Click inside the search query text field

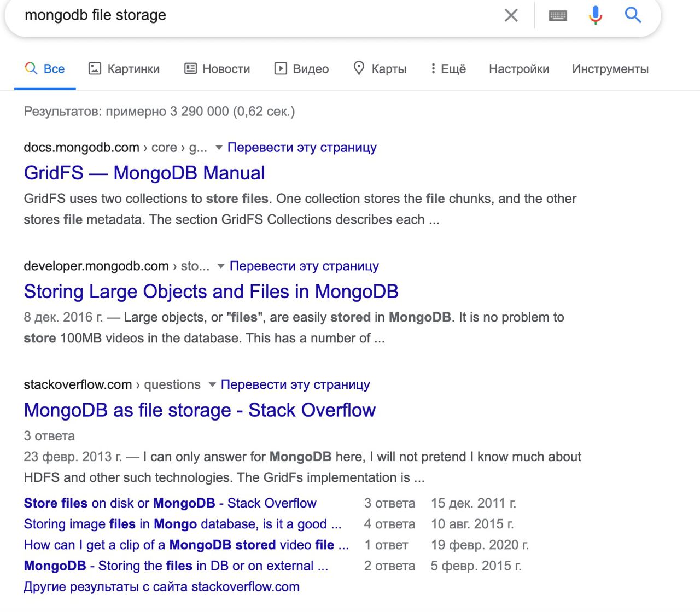click(246, 15)
